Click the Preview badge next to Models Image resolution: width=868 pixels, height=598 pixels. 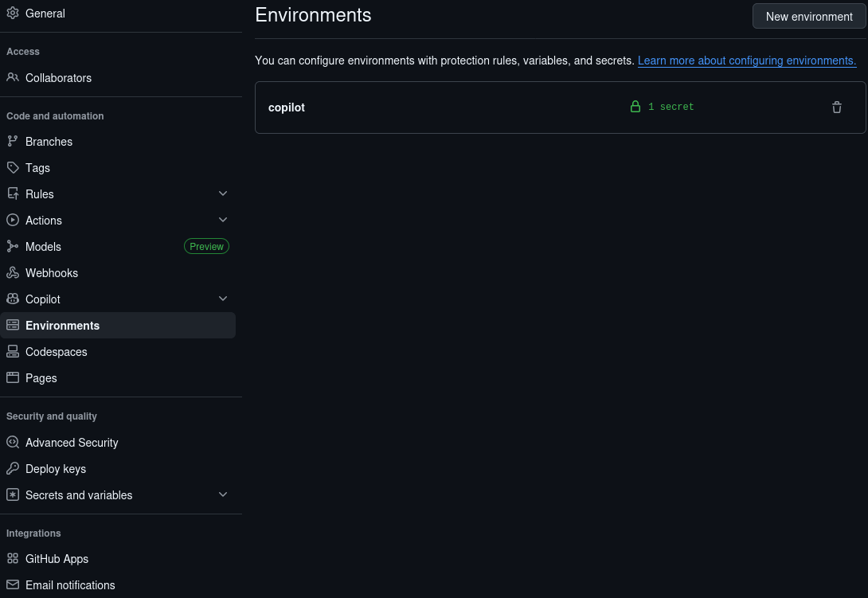[206, 247]
